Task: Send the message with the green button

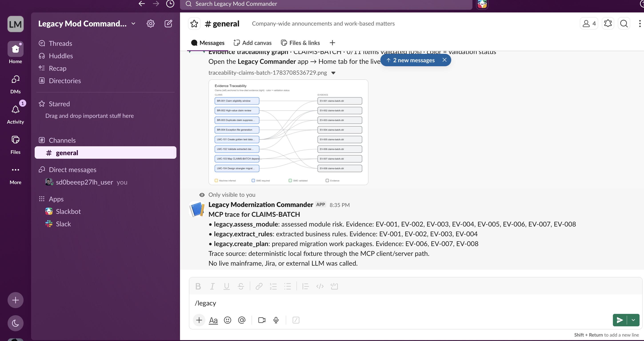Action: pos(620,320)
